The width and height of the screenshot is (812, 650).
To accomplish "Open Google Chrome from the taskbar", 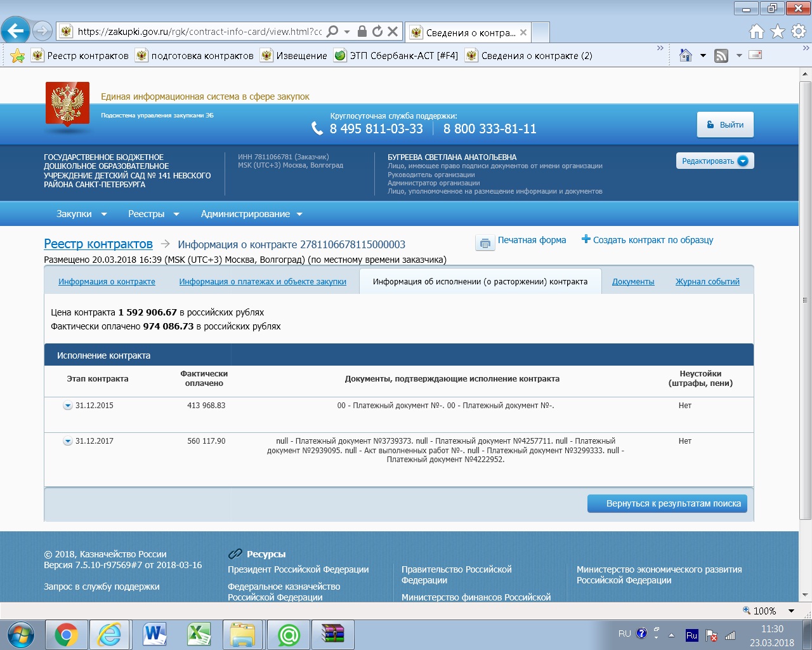I will [67, 635].
